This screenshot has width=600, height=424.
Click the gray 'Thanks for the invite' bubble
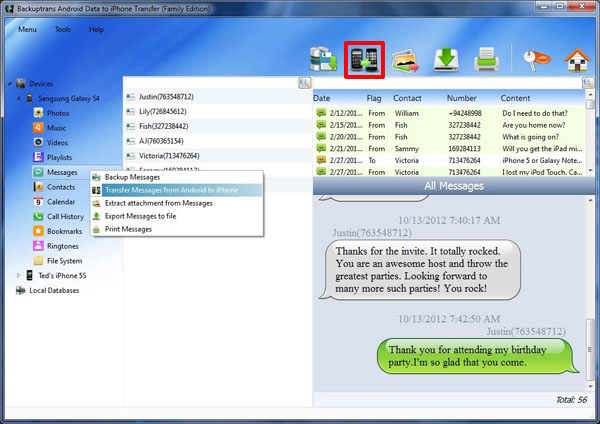(419, 269)
